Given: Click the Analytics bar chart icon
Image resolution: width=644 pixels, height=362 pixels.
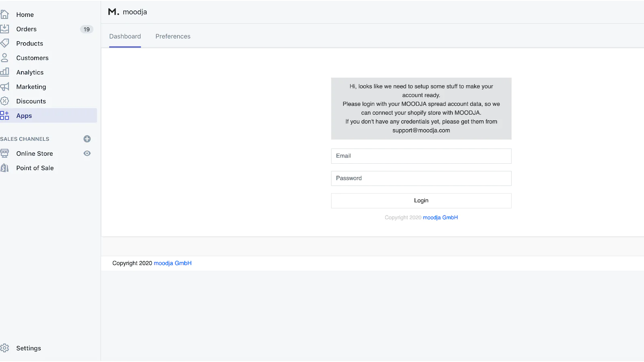Looking at the screenshot, I should coord(4,72).
